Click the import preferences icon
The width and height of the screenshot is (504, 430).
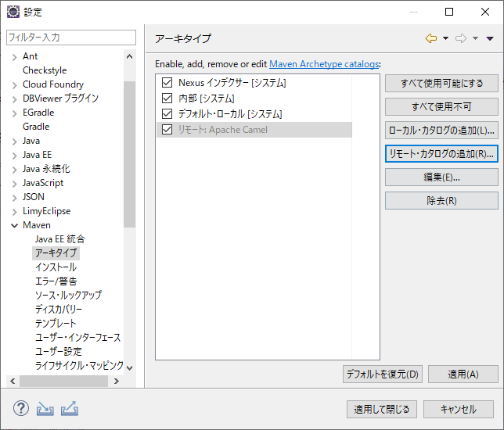(x=45, y=409)
